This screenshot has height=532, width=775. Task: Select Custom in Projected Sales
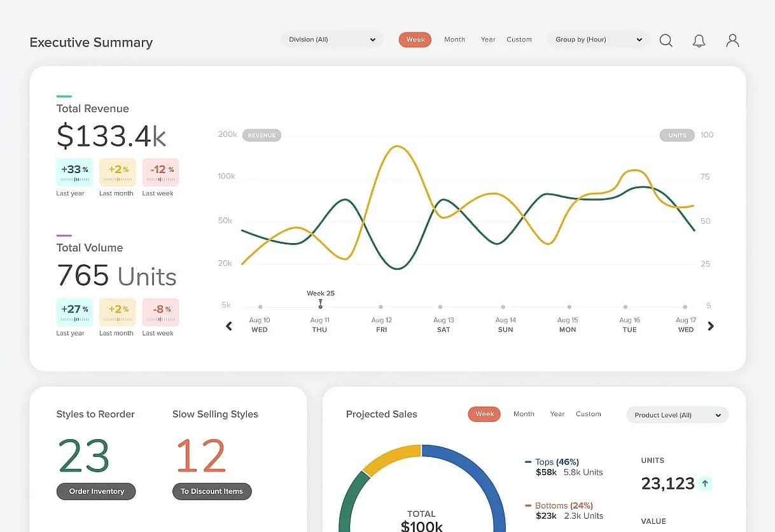589,414
